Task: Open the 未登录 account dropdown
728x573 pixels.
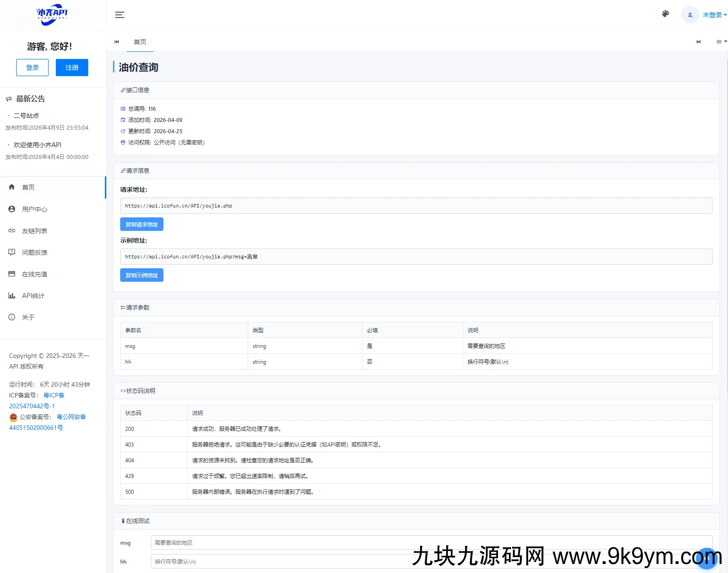Action: (714, 15)
